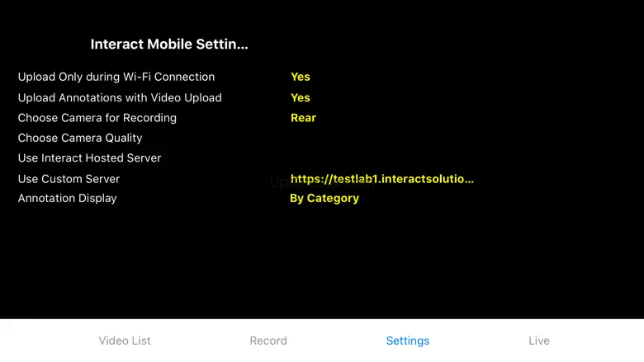The height and width of the screenshot is (362, 644).
Task: Go to the Live tab
Action: point(539,341)
